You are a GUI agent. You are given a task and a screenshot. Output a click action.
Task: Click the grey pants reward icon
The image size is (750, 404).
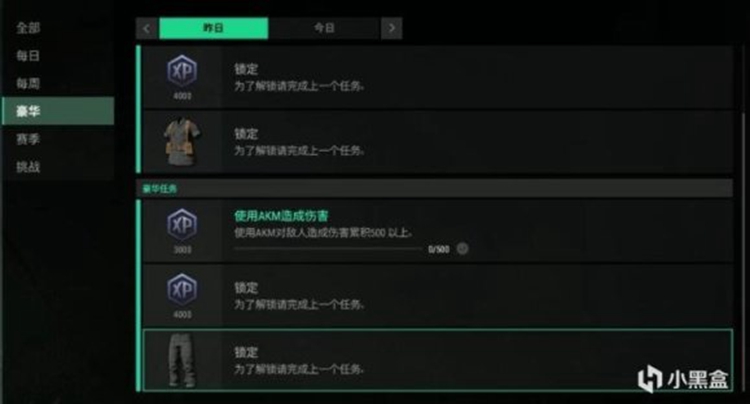[182, 360]
